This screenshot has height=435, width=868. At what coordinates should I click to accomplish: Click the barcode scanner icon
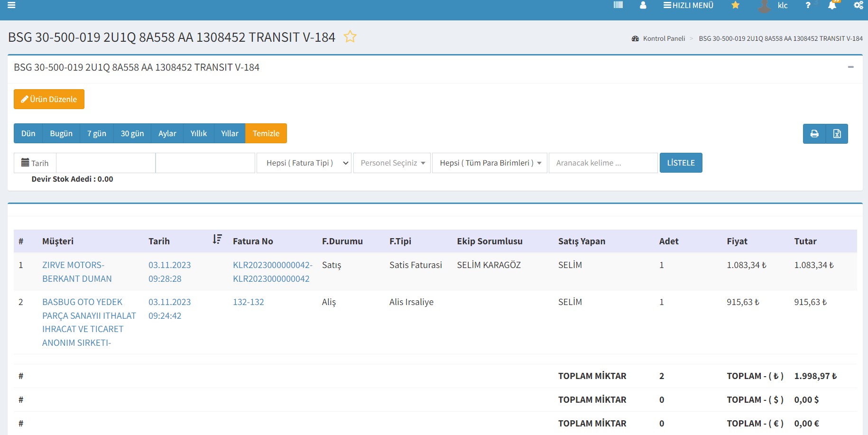tap(618, 5)
